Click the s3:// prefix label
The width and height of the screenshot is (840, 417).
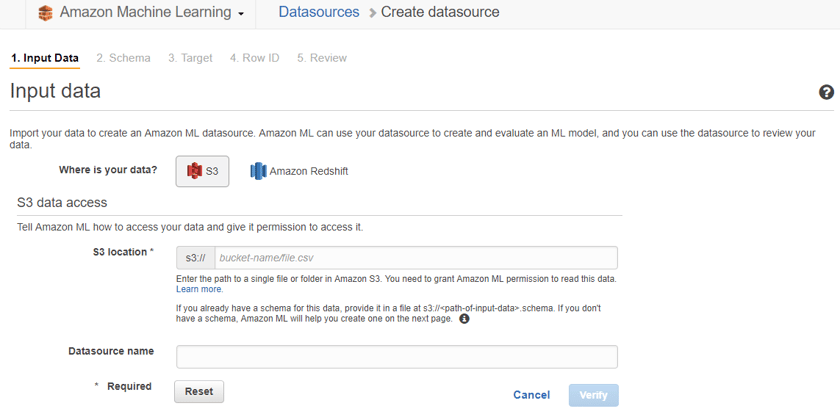tap(196, 258)
